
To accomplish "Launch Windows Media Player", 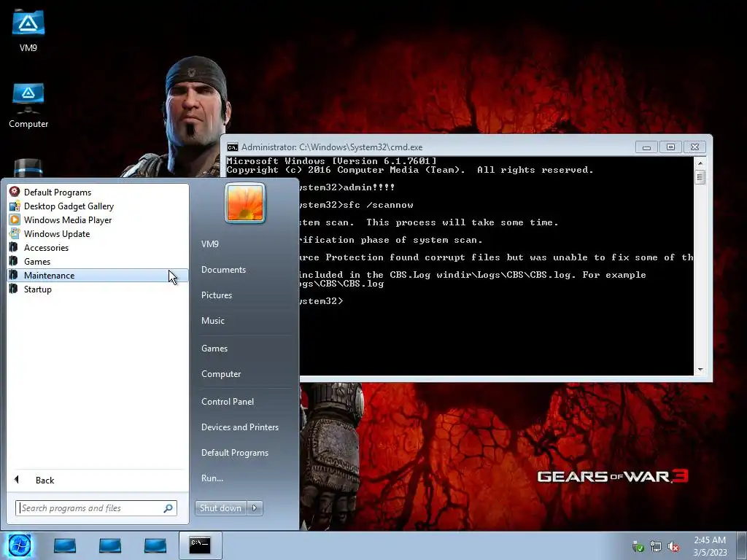I will tap(98, 219).
